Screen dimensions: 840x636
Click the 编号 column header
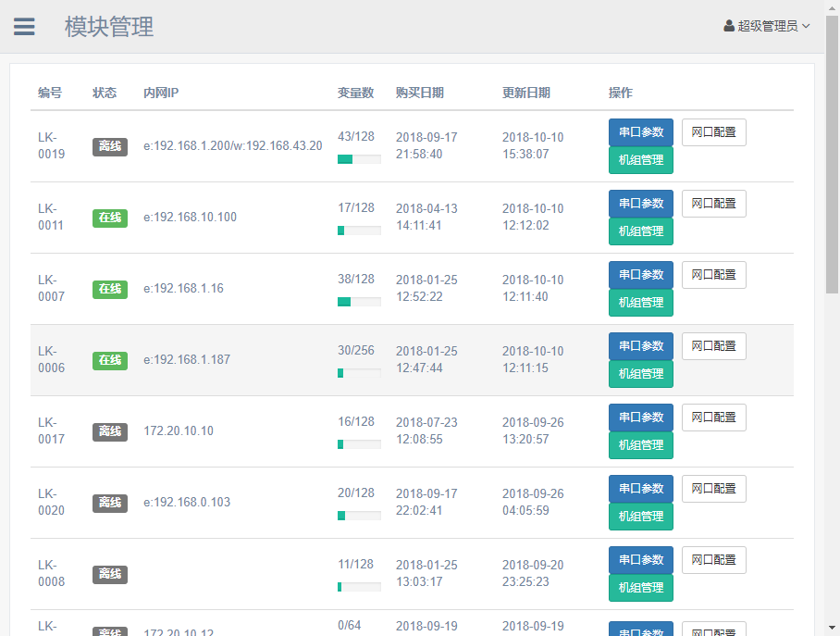[50, 93]
